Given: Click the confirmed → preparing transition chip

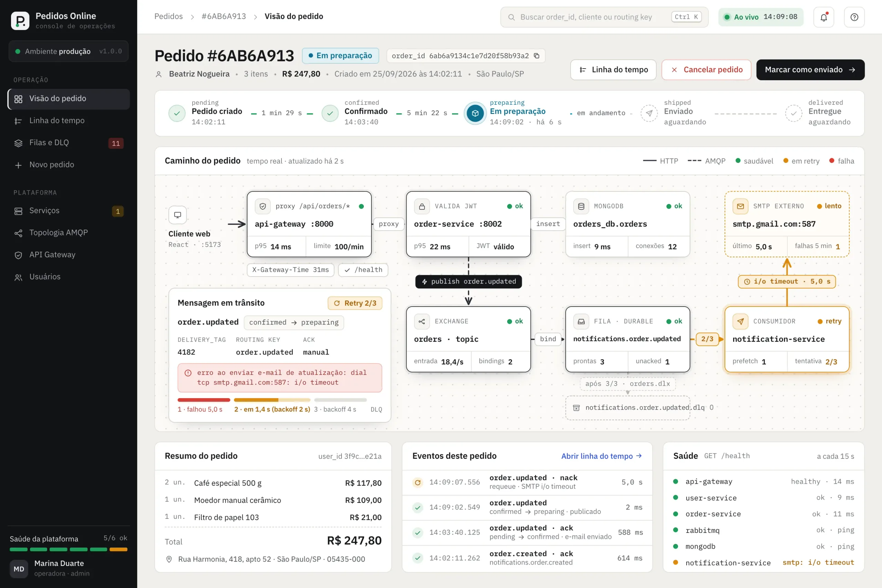Looking at the screenshot, I should (x=294, y=322).
